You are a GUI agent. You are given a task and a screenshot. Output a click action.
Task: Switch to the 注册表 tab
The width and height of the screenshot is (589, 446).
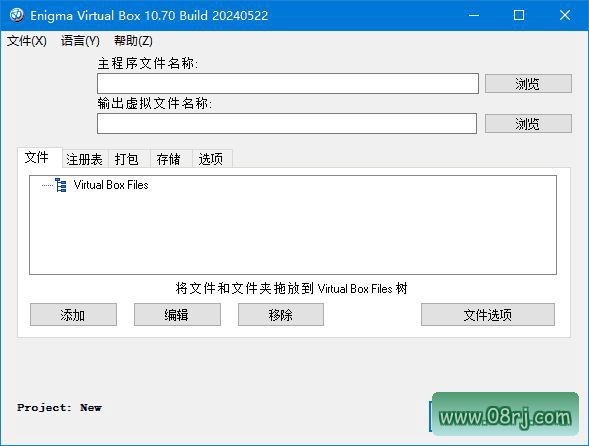(x=85, y=159)
